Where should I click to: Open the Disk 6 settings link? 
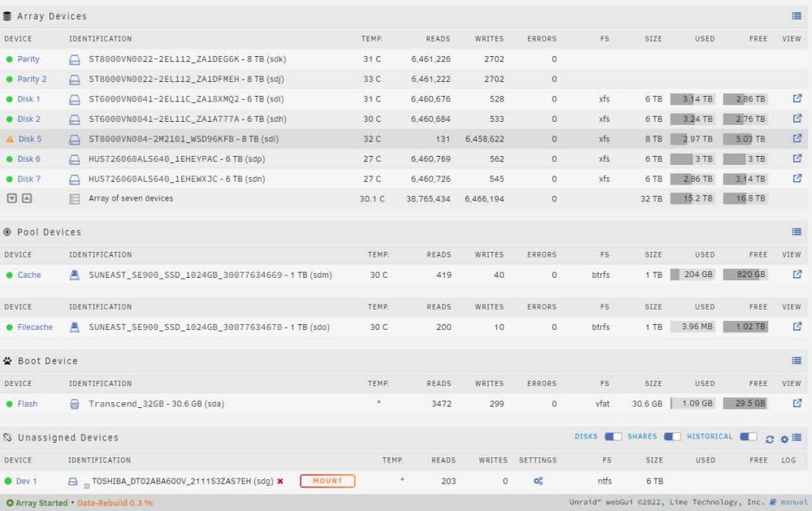(x=29, y=158)
